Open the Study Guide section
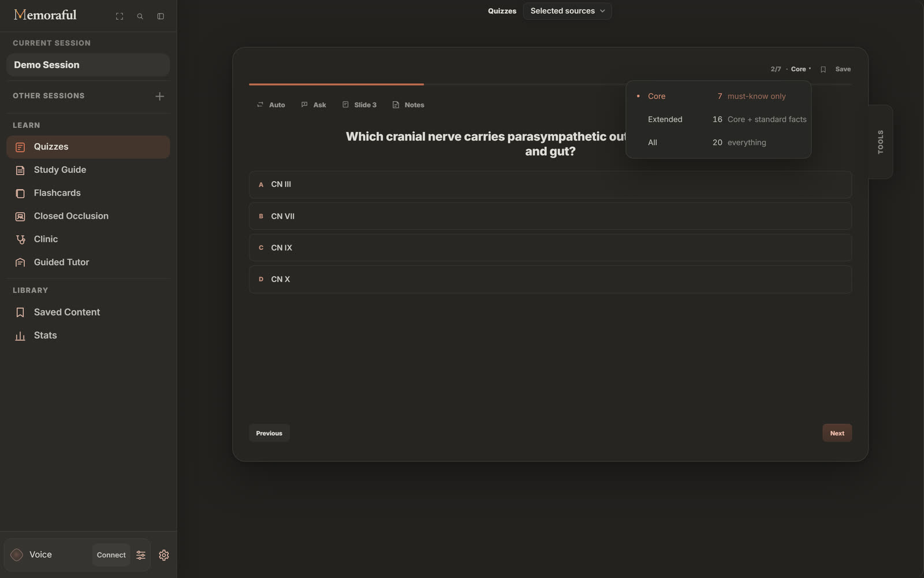Viewport: 924px width, 578px height. [88, 170]
